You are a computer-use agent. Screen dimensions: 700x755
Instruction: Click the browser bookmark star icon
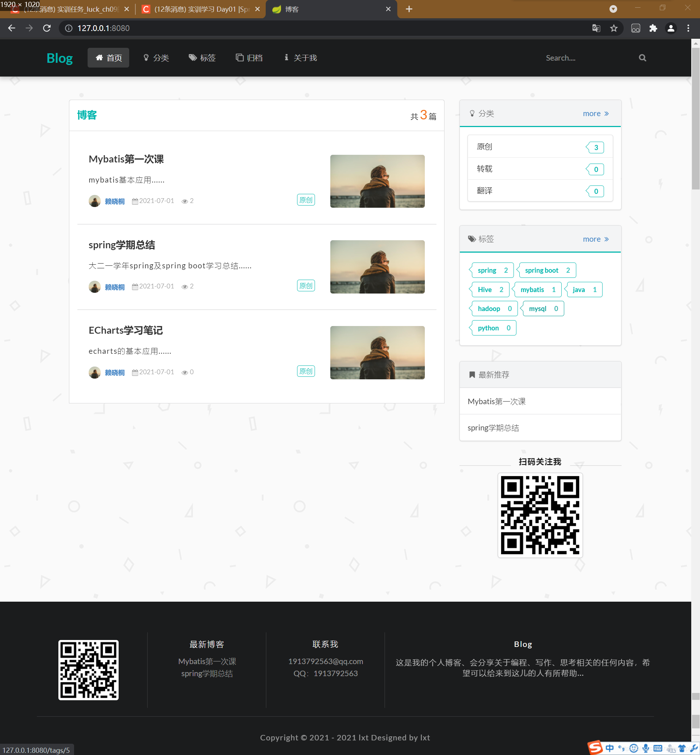[x=614, y=28]
